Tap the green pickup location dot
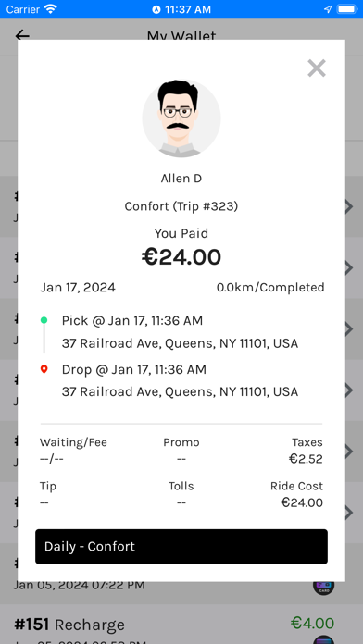The width and height of the screenshot is (363, 644). 44,320
